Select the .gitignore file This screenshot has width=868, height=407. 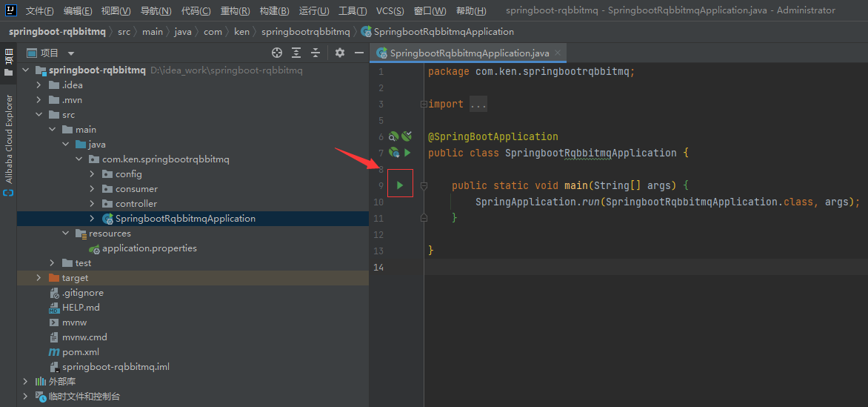pos(83,293)
